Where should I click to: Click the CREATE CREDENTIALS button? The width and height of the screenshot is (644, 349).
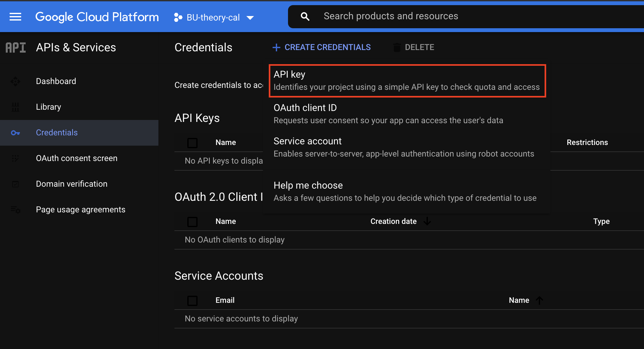(321, 47)
